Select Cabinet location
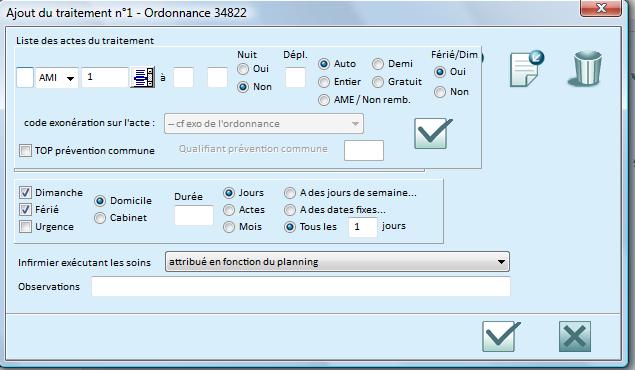Image resolution: width=635 pixels, height=370 pixels. point(100,218)
